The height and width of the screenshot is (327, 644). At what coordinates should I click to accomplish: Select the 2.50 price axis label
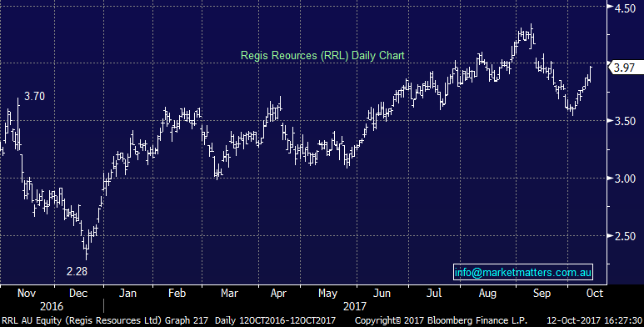point(625,237)
